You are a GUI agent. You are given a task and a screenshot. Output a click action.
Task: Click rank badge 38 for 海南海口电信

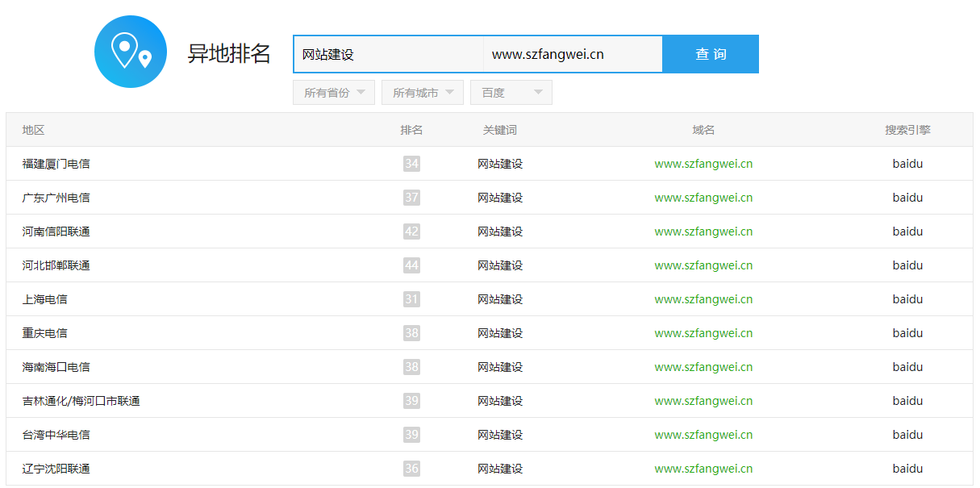pyautogui.click(x=411, y=367)
